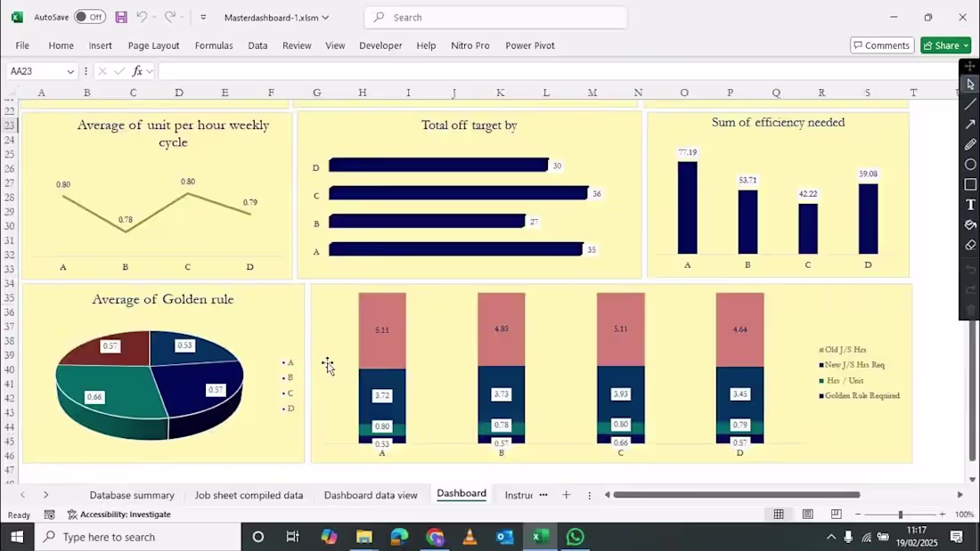Select the eraser annotation tool

pos(971,245)
